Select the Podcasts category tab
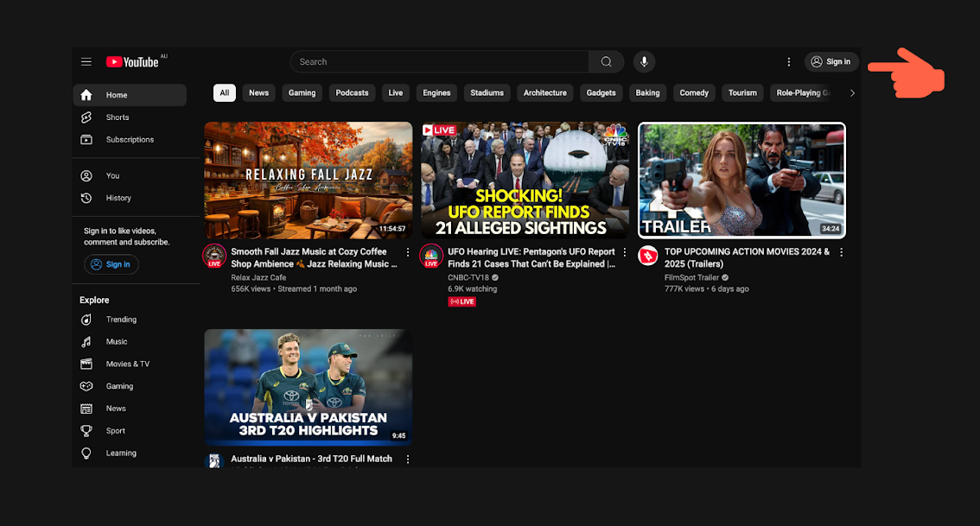The width and height of the screenshot is (980, 526). pyautogui.click(x=352, y=92)
